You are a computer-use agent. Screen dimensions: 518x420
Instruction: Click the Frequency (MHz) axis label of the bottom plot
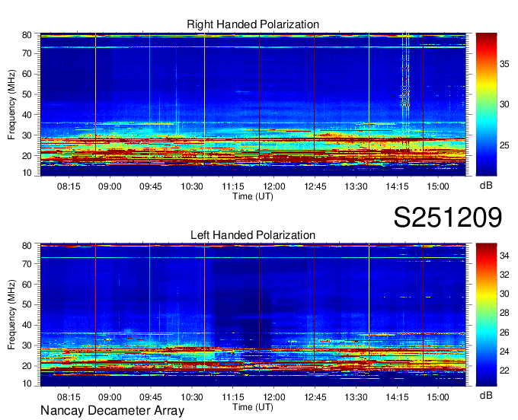coord(12,314)
